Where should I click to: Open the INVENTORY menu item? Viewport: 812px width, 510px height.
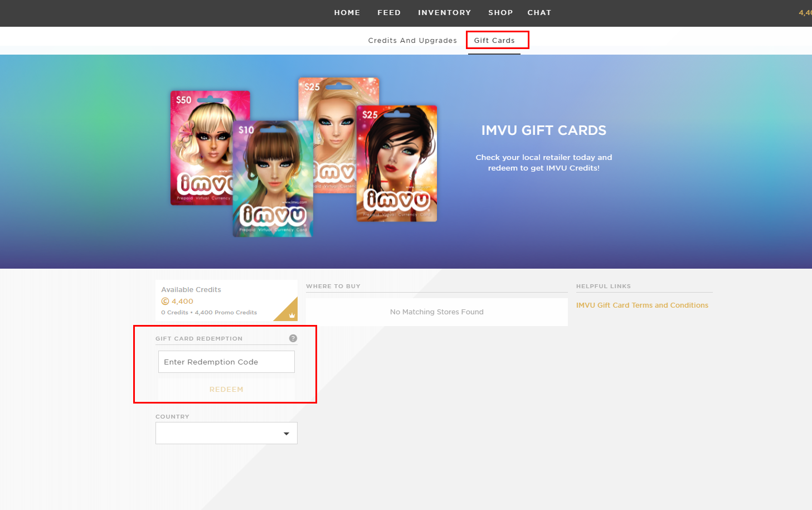click(x=445, y=12)
